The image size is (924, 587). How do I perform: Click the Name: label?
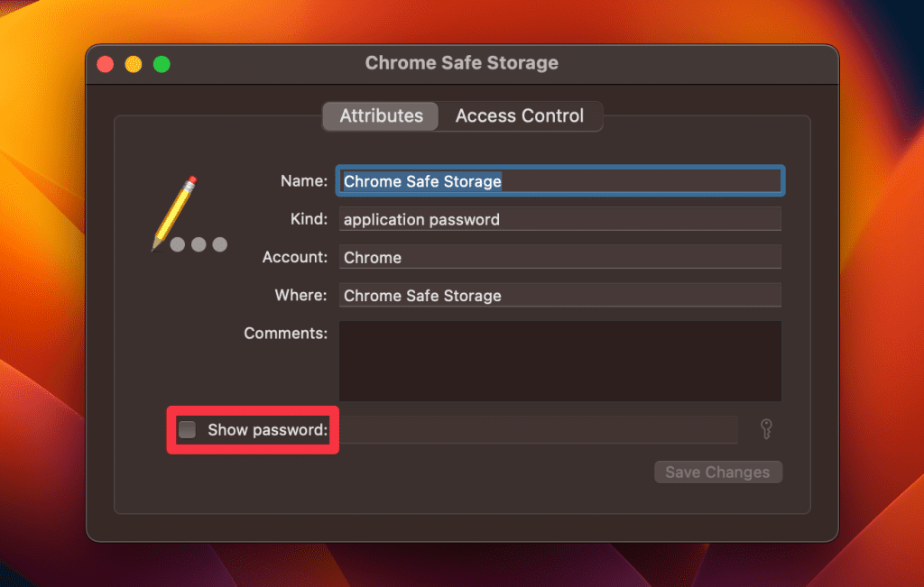tap(303, 181)
